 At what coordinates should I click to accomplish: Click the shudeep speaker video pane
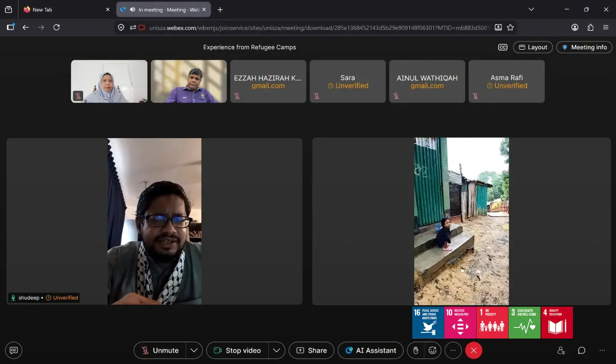pyautogui.click(x=154, y=221)
